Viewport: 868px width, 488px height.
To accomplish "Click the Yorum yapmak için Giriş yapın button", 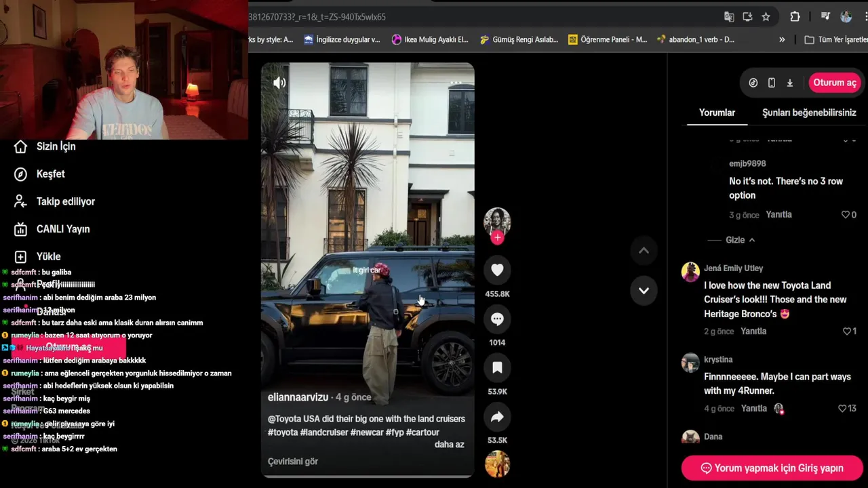I will (x=772, y=468).
